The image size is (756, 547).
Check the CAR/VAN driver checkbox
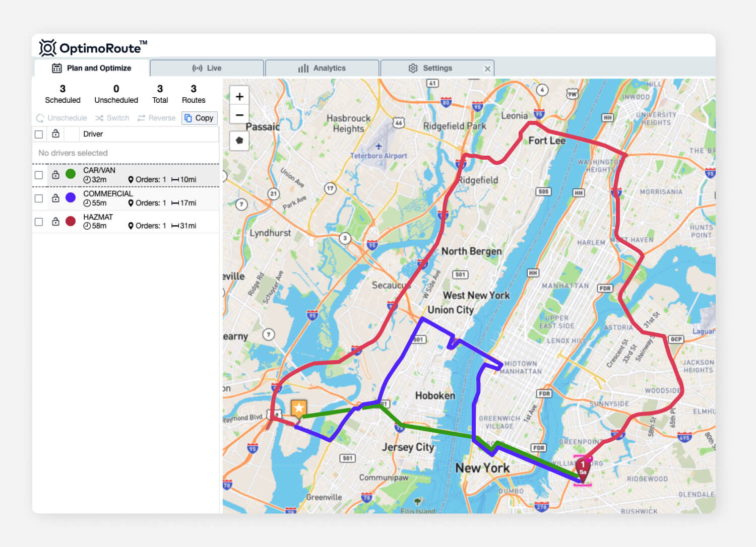tap(39, 175)
